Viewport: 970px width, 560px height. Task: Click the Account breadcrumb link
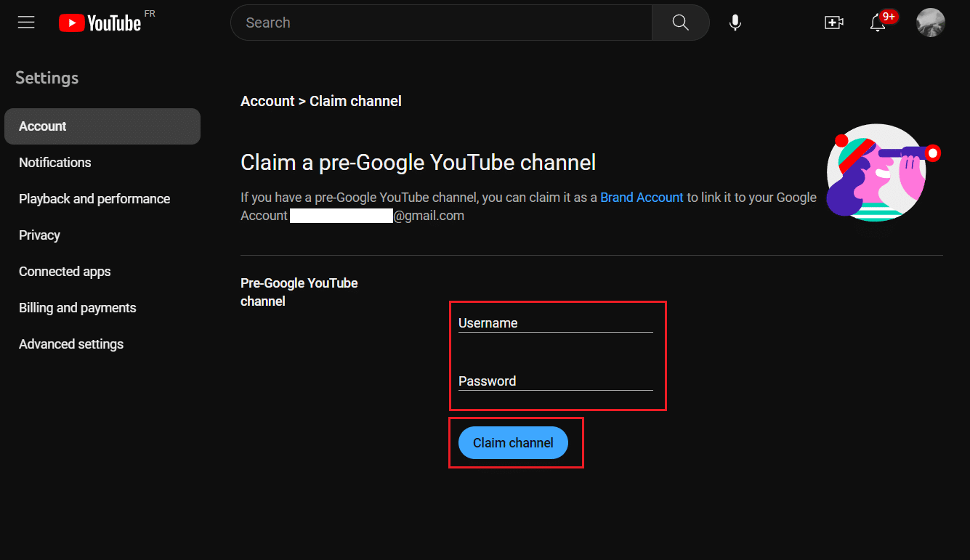[267, 101]
